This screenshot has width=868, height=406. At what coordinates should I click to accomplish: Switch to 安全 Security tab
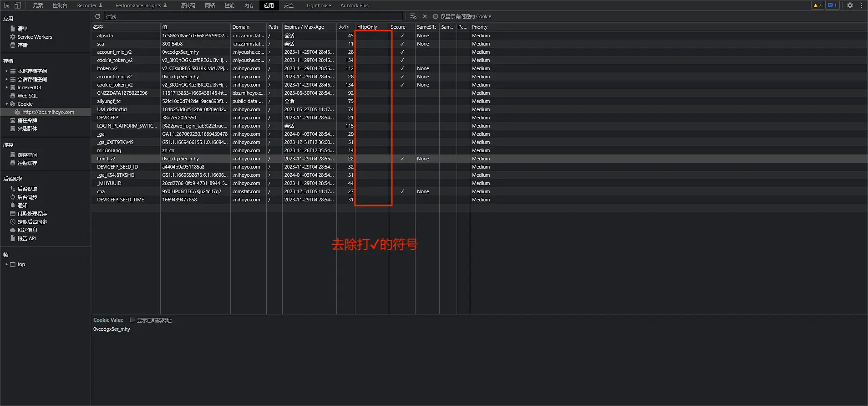(289, 5)
